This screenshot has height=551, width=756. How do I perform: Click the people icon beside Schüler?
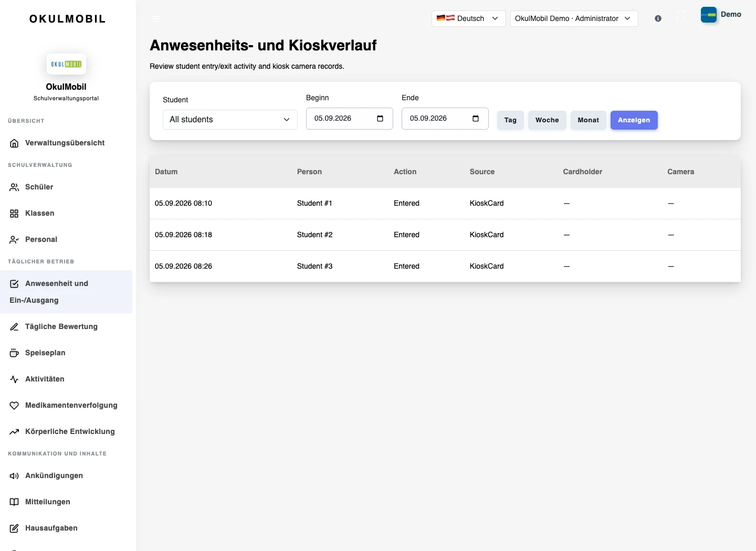[x=14, y=187]
